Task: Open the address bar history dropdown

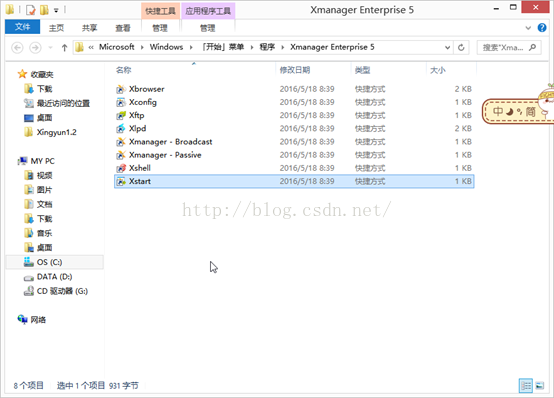Action: pyautogui.click(x=447, y=47)
